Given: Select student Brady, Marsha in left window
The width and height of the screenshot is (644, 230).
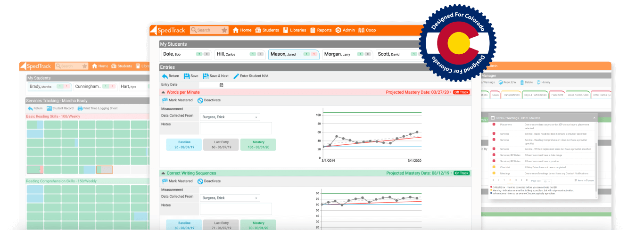Looking at the screenshot, I should pyautogui.click(x=50, y=87).
